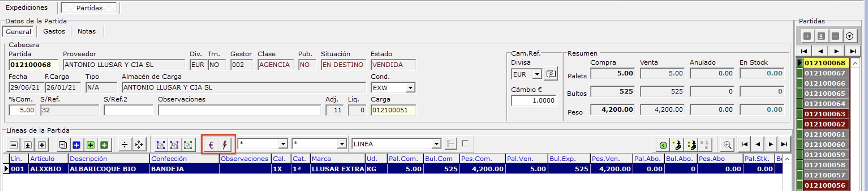868x191 pixels.
Task: Open the LINEA dropdown
Action: pyautogui.click(x=436, y=144)
